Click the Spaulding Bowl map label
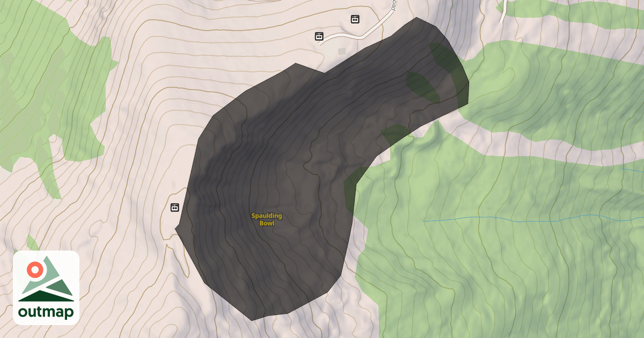 (267, 219)
